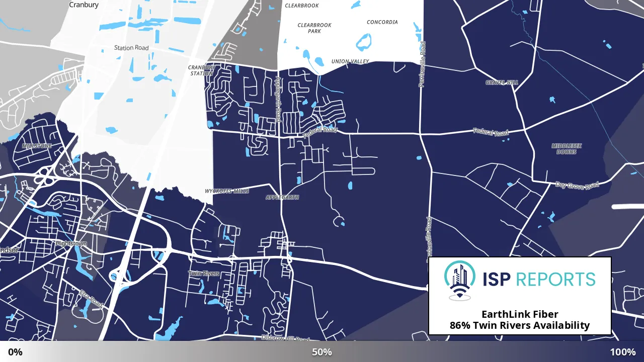Click the CLEARBROOK PARK map label
The image size is (644, 362).
(x=314, y=28)
